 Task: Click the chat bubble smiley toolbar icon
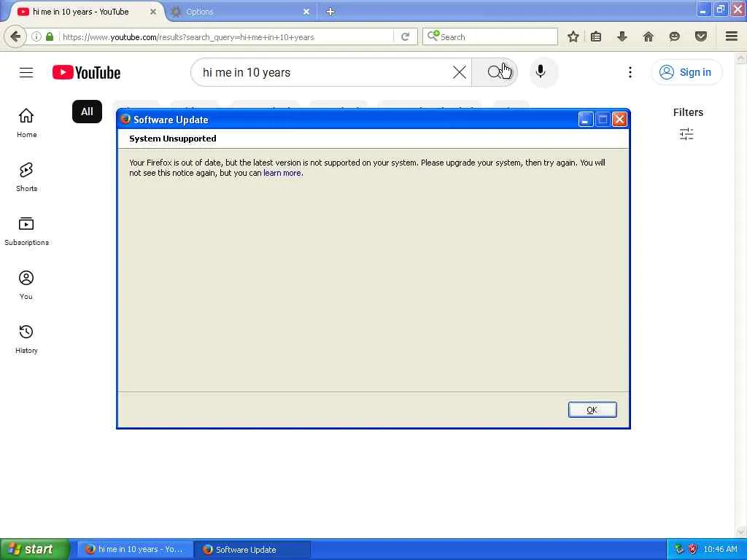(675, 36)
